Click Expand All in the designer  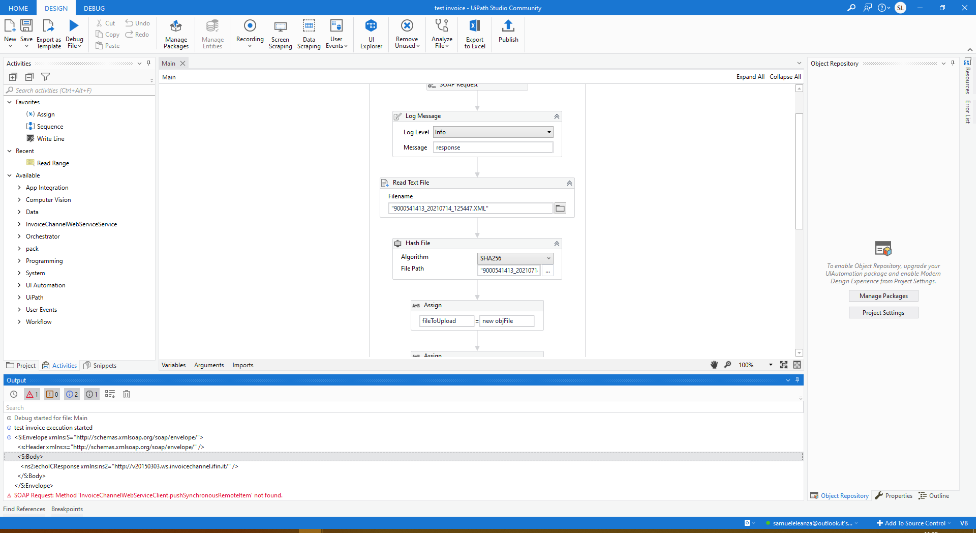[750, 77]
